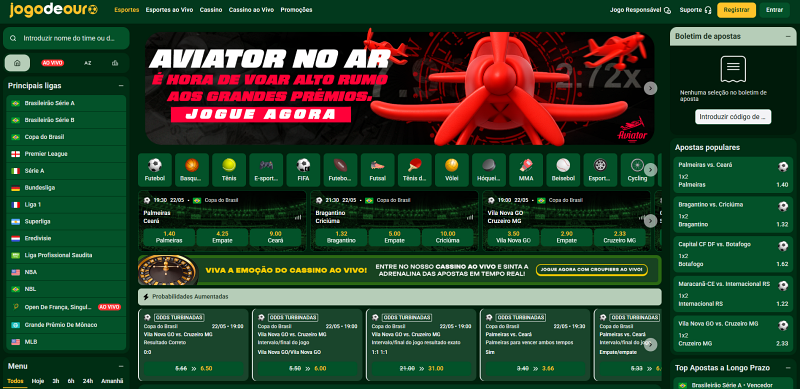Image resolution: width=800 pixels, height=389 pixels.
Task: Open the American football tile
Action: 340,170
